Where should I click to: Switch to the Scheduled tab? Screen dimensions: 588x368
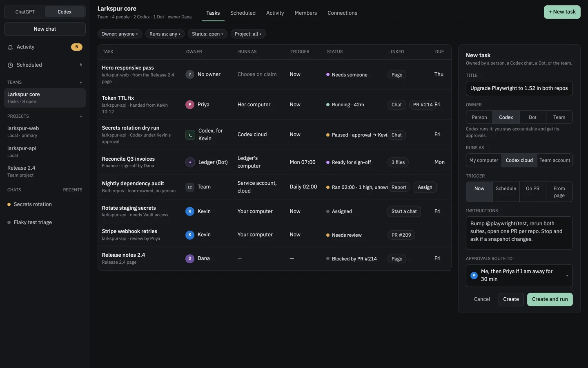tap(243, 13)
